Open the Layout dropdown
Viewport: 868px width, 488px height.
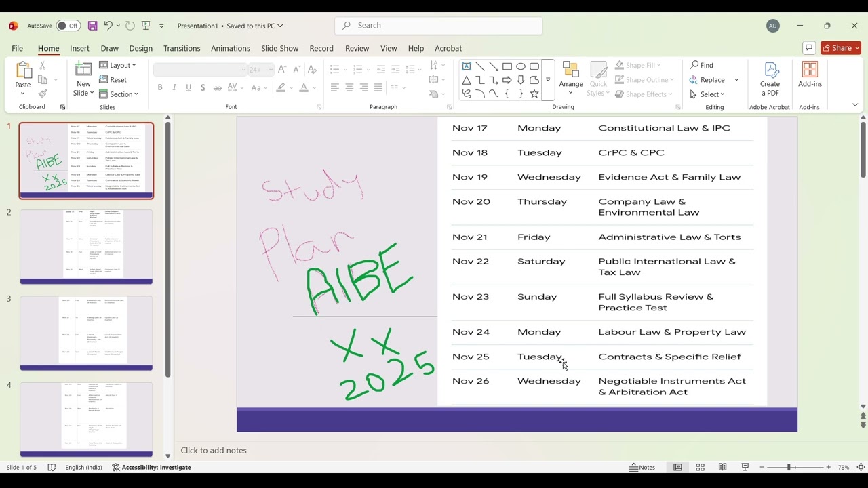click(x=118, y=65)
